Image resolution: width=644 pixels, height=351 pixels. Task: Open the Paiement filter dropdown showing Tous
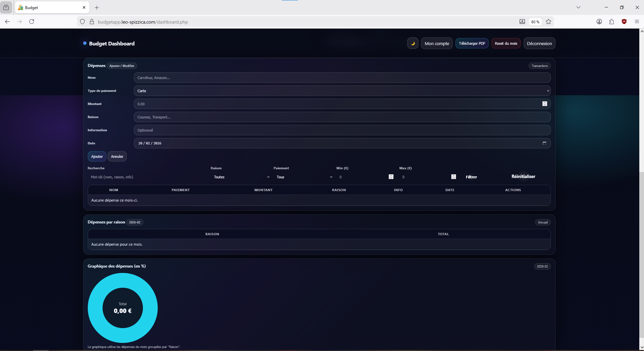point(304,177)
